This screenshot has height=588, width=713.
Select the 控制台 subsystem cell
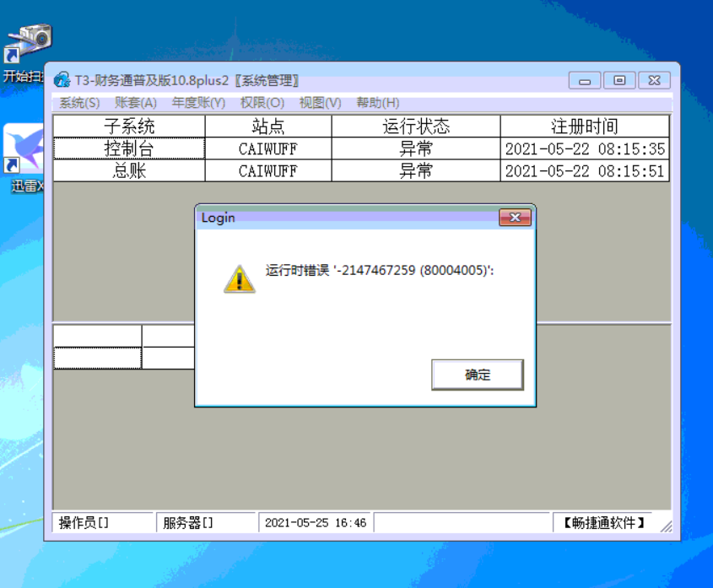[129, 148]
